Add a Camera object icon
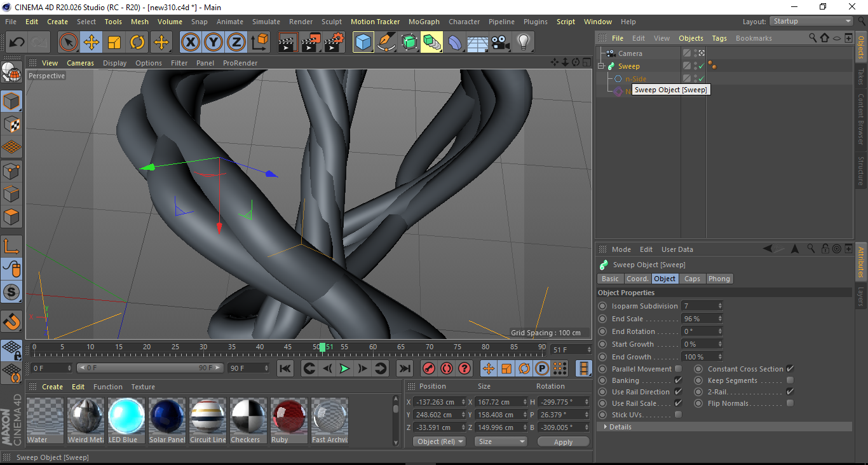 pos(501,43)
